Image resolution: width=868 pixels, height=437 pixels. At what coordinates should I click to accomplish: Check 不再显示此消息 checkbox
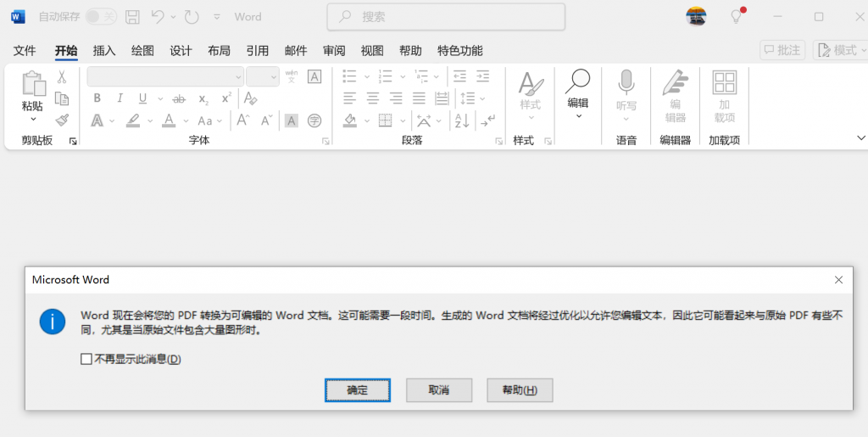point(86,359)
